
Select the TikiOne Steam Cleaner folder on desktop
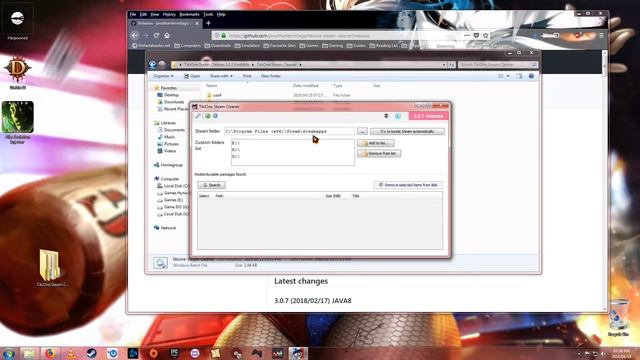pyautogui.click(x=52, y=268)
